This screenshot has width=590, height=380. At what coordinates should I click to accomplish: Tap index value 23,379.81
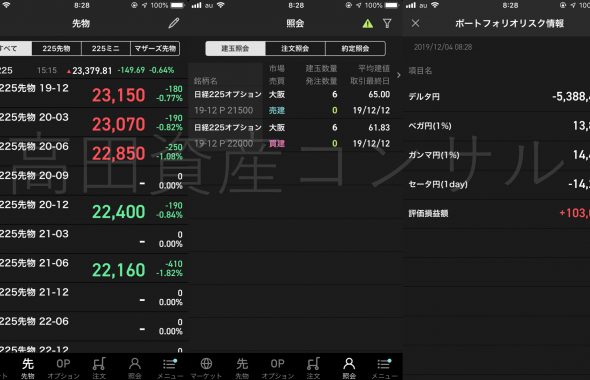92,71
